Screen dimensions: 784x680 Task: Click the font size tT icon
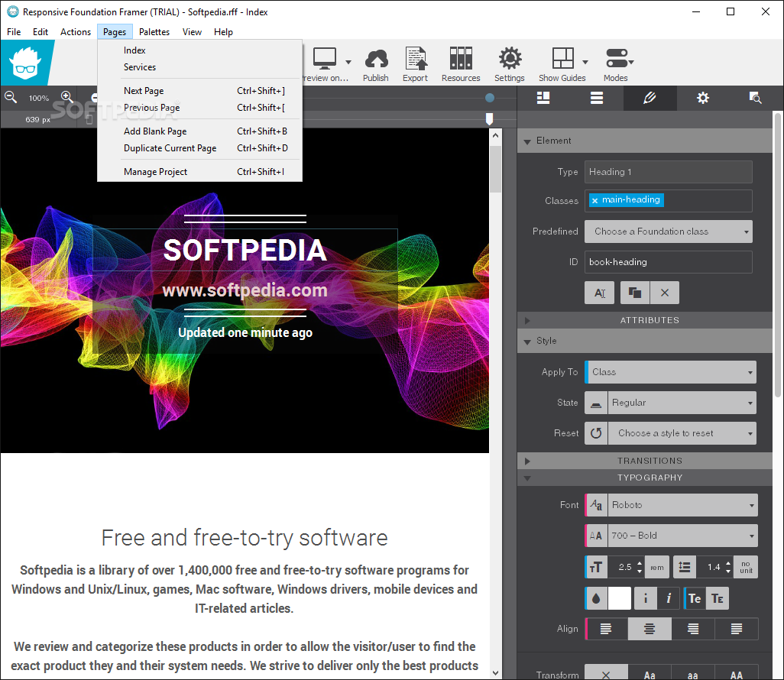pos(596,567)
